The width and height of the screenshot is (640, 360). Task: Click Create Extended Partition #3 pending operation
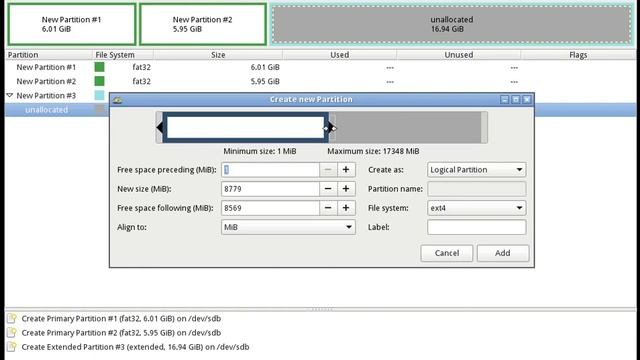135,347
